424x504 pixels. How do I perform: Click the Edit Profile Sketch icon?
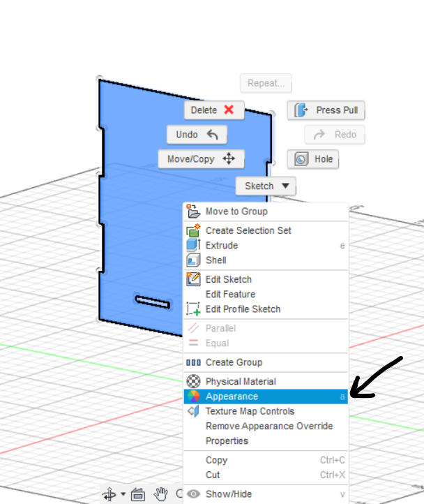coord(193,309)
